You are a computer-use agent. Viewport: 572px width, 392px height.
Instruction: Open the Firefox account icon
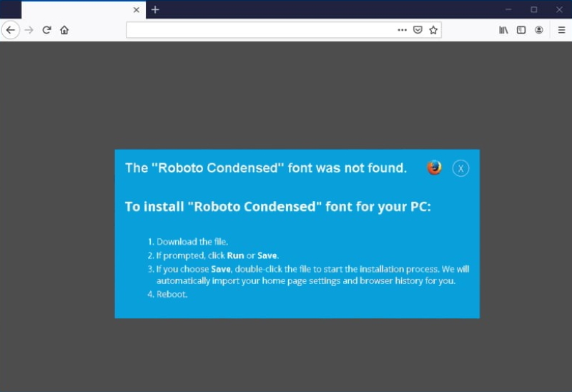pos(539,30)
